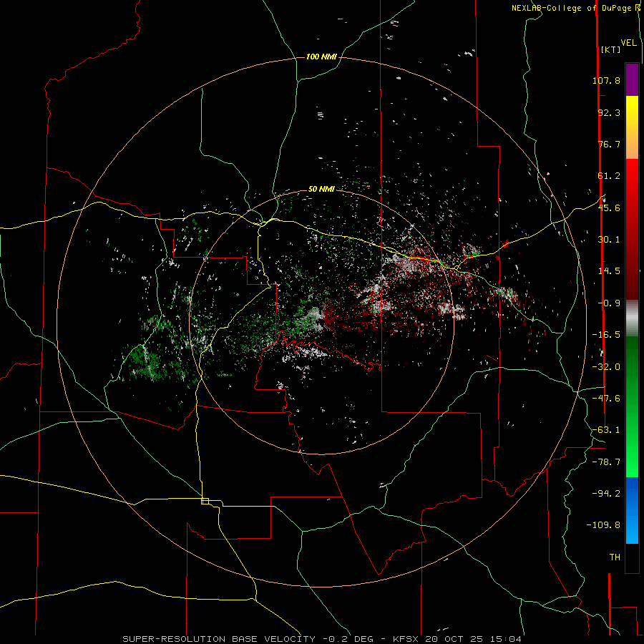Screen dimensions: 644x644
Task: Select the -78.7 scale value
Action: pyautogui.click(x=606, y=462)
